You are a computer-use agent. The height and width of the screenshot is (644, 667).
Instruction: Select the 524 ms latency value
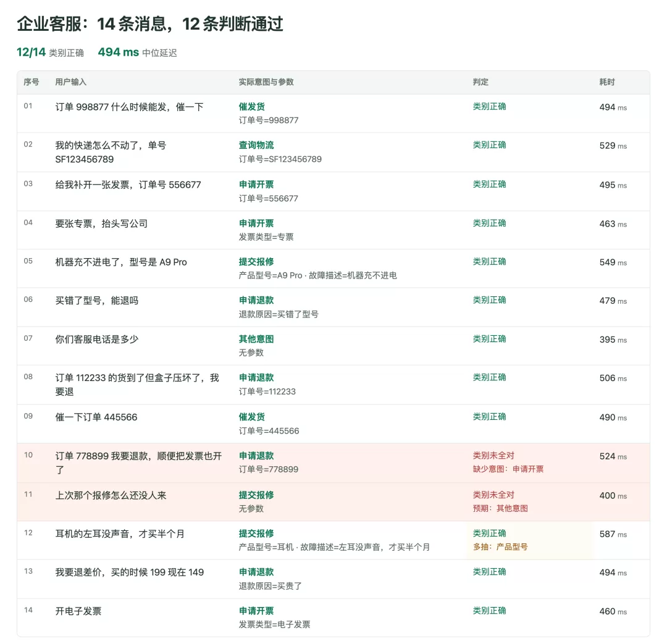[x=613, y=456]
